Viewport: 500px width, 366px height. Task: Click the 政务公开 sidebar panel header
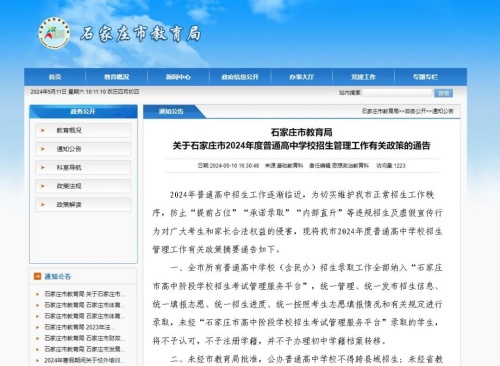(83, 111)
